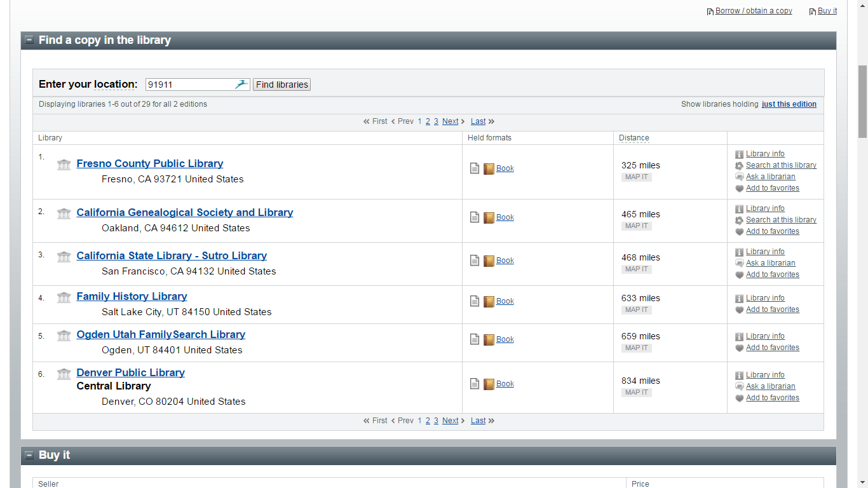Screen dimensions: 868x488
Task: Click the document format icon for Sutro Library
Action: click(475, 260)
